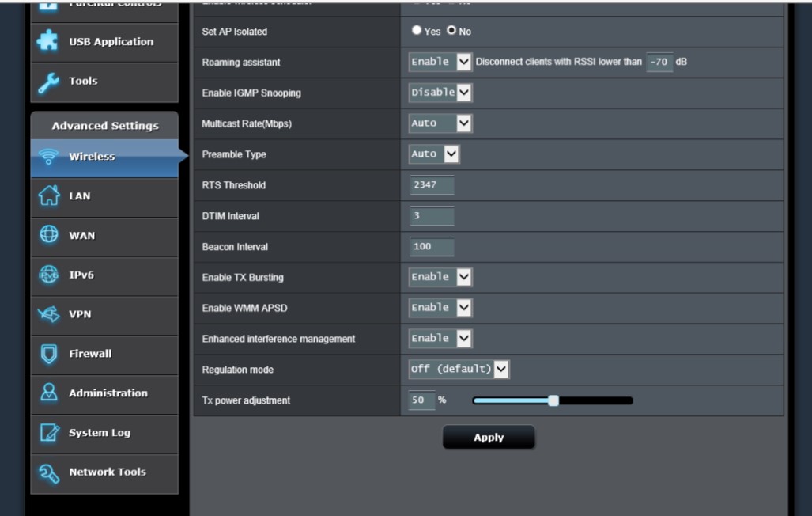Click the Firewall shield icon

point(49,354)
